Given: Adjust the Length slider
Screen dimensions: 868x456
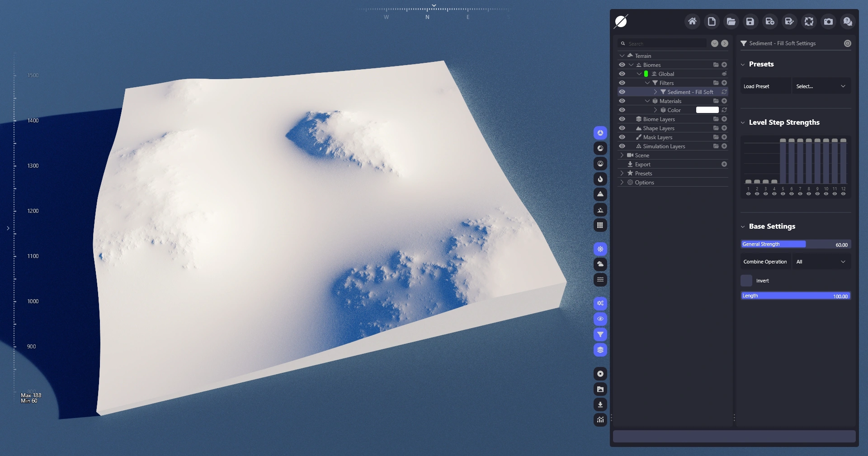Looking at the screenshot, I should tap(796, 296).
